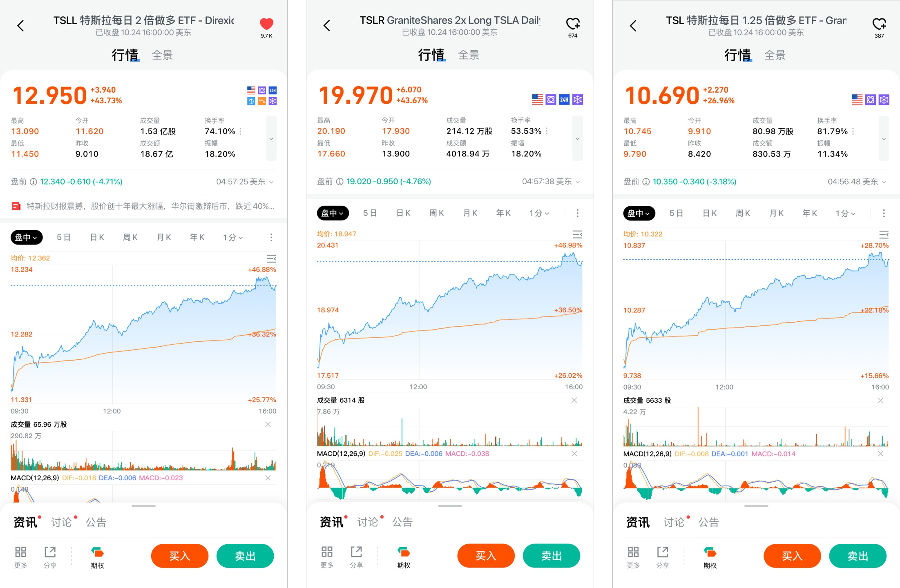Add TSLR to watchlist via heart-plus icon
This screenshot has width=900, height=588.
pyautogui.click(x=573, y=24)
